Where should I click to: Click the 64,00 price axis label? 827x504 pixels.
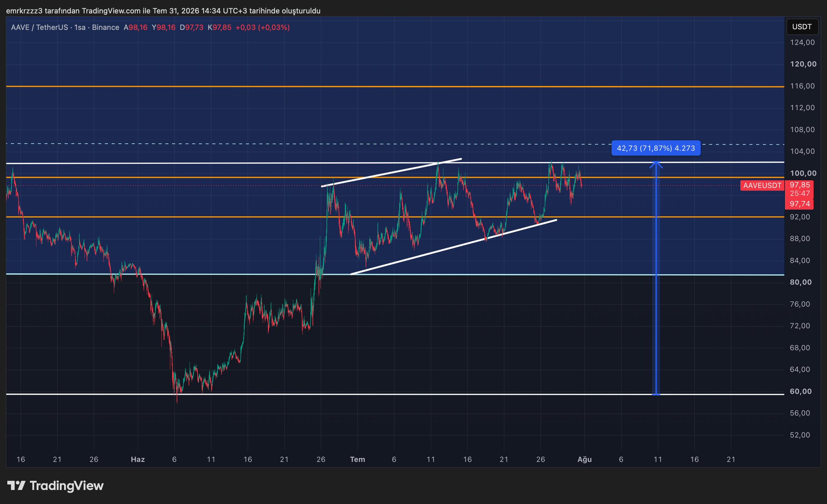pyautogui.click(x=800, y=370)
